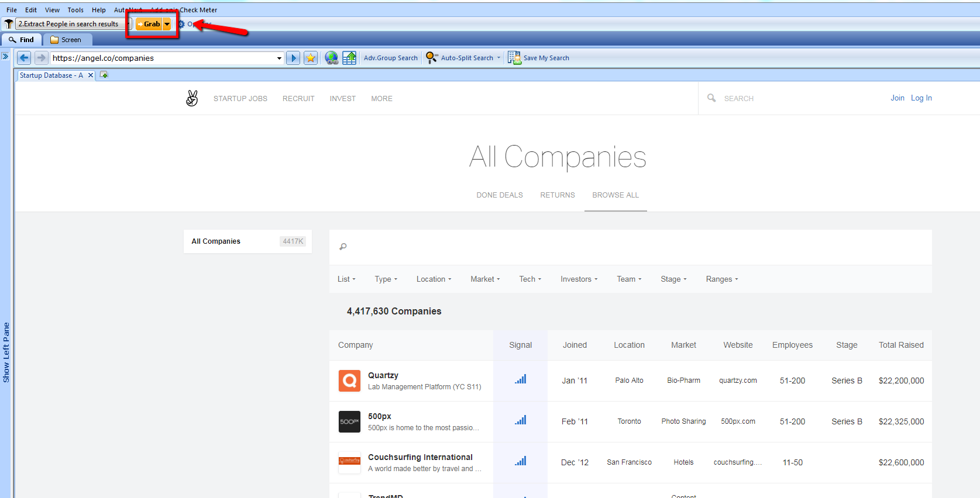This screenshot has height=498, width=980.
Task: Close the Startup Database tab
Action: pyautogui.click(x=91, y=75)
